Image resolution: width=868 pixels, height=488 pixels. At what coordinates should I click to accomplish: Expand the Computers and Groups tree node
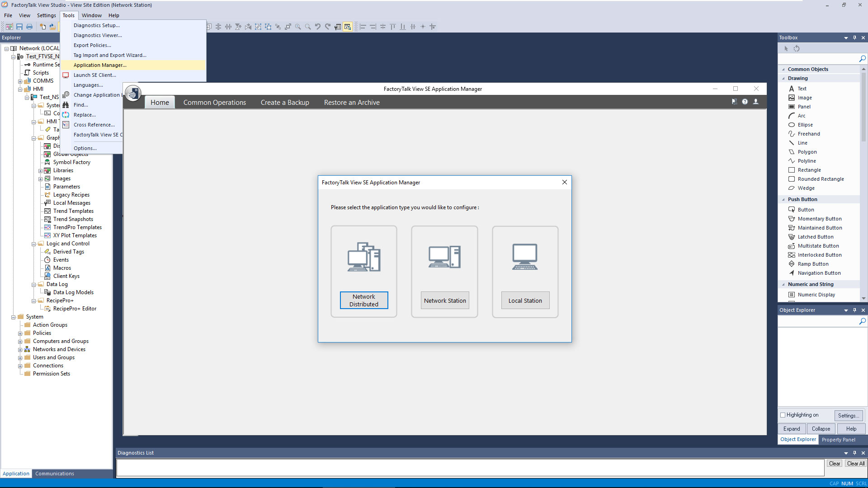coord(20,341)
